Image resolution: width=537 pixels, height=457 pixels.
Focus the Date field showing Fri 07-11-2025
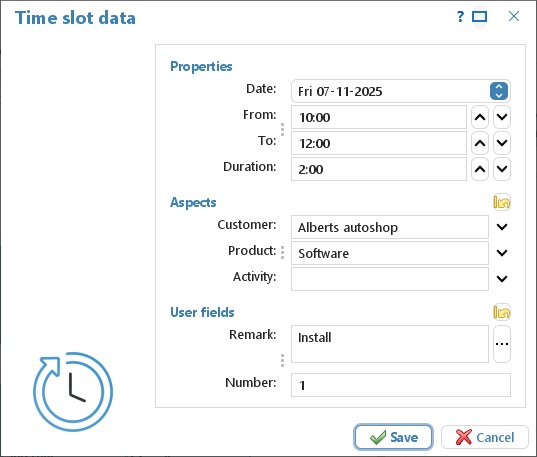tap(401, 91)
